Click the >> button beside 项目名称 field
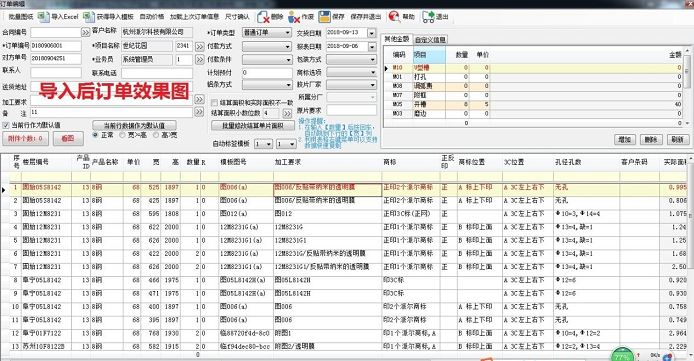 coord(200,46)
